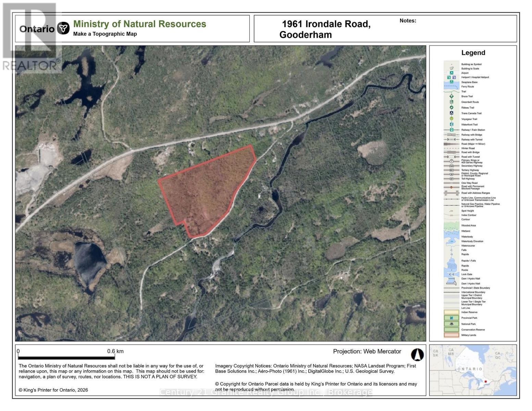Select the Provincial Park green swatch
This screenshot has width=532, height=411.
pos(451,318)
